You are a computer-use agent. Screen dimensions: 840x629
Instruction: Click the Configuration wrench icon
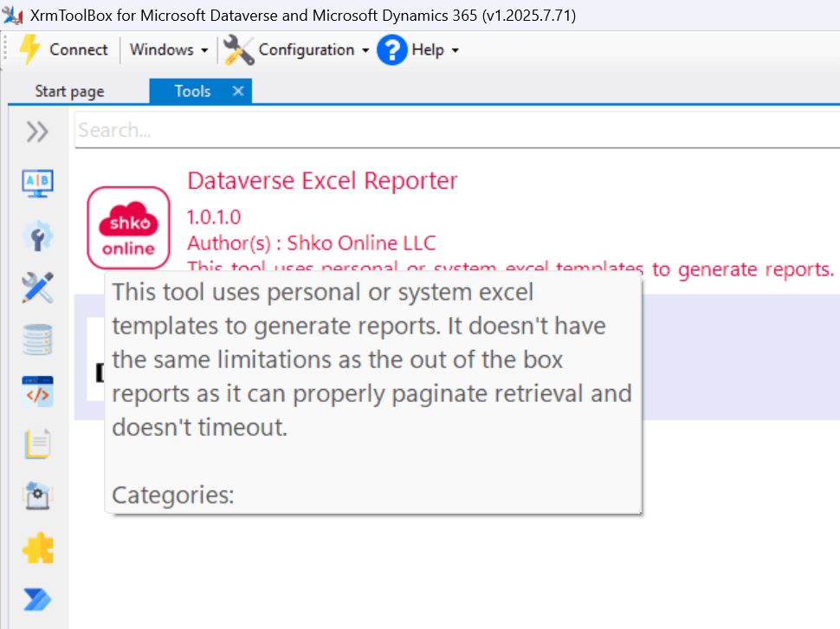tap(238, 50)
